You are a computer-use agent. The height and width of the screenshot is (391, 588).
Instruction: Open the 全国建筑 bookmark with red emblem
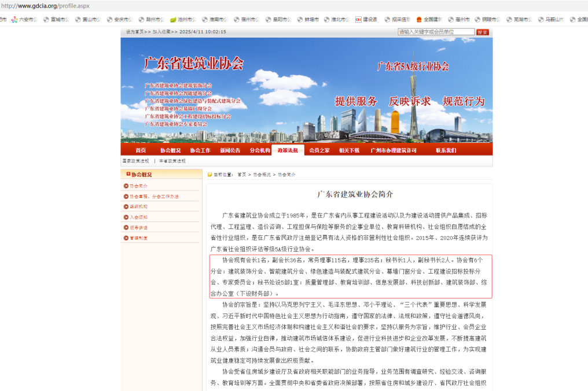click(x=419, y=19)
